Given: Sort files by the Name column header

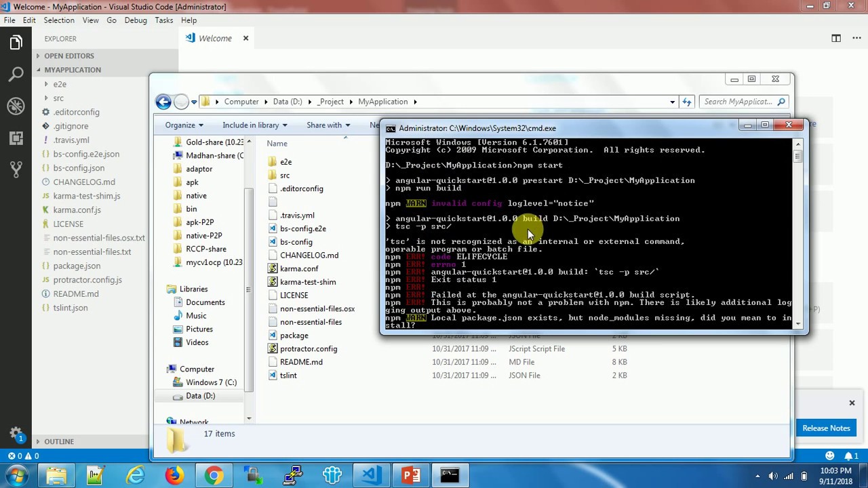Looking at the screenshot, I should 277,144.
